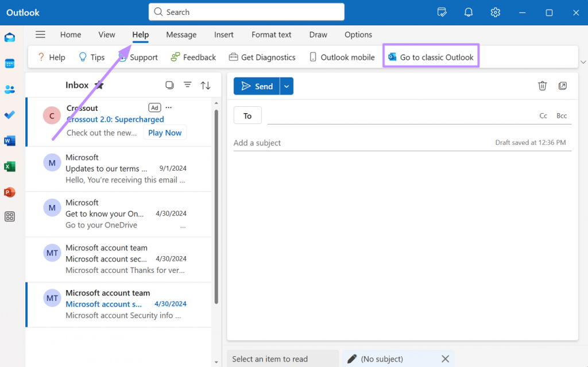
Task: Expand the ribbon with the chevron at right
Action: pos(583,62)
